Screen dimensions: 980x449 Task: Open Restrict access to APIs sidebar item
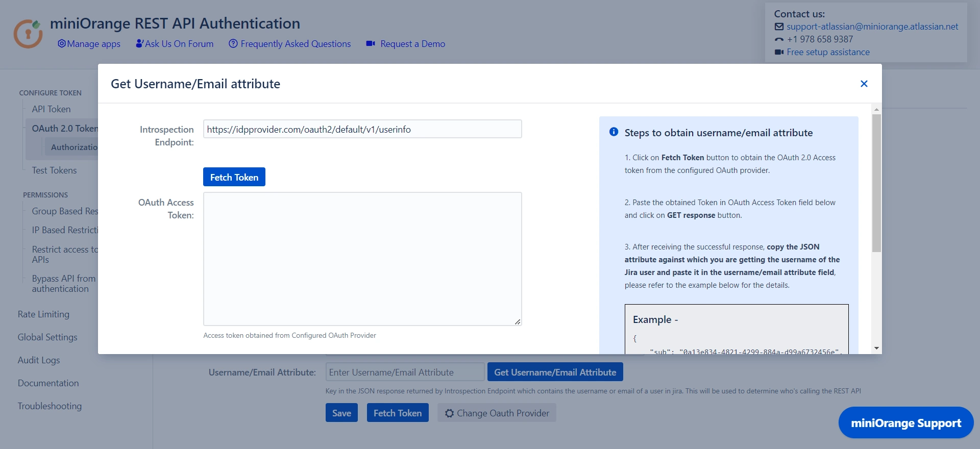64,255
